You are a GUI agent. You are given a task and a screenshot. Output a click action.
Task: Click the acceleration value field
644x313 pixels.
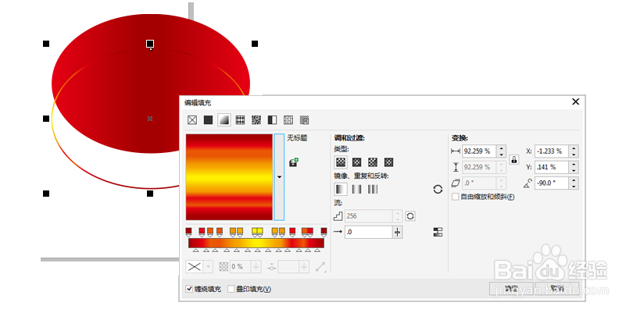pyautogui.click(x=369, y=232)
